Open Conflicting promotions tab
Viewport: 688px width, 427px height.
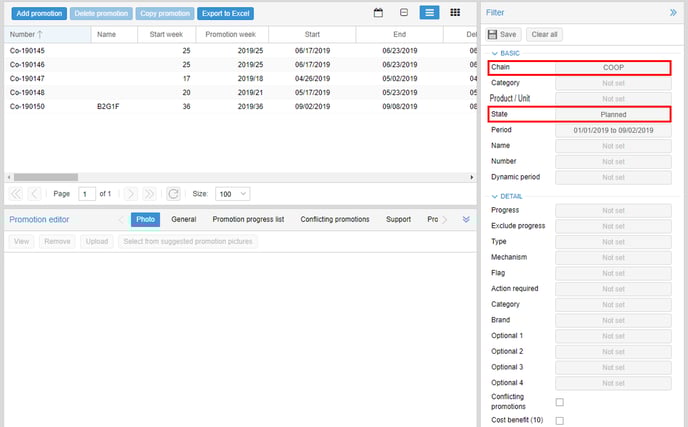(x=335, y=219)
